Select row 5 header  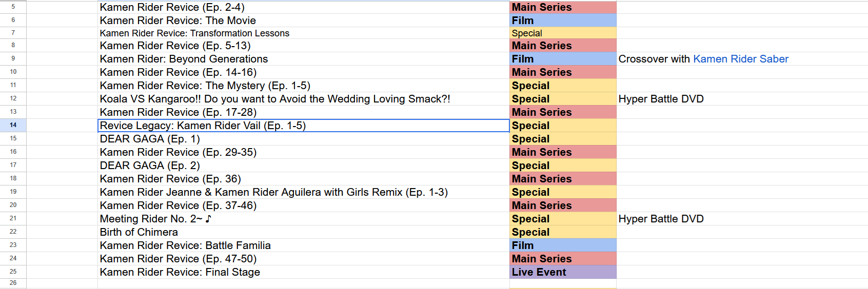[x=13, y=7]
